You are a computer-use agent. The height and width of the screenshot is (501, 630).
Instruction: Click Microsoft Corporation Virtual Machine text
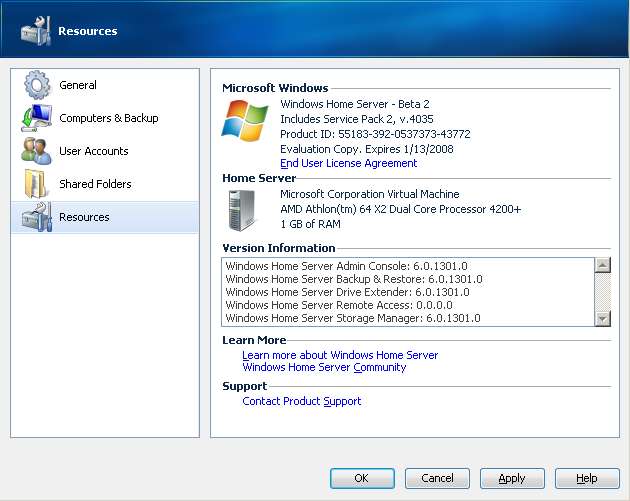coord(370,194)
